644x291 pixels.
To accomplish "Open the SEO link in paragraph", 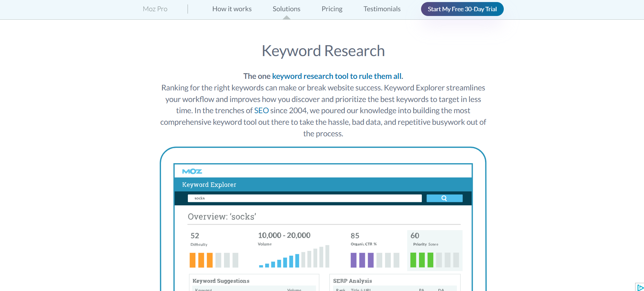I will (261, 110).
